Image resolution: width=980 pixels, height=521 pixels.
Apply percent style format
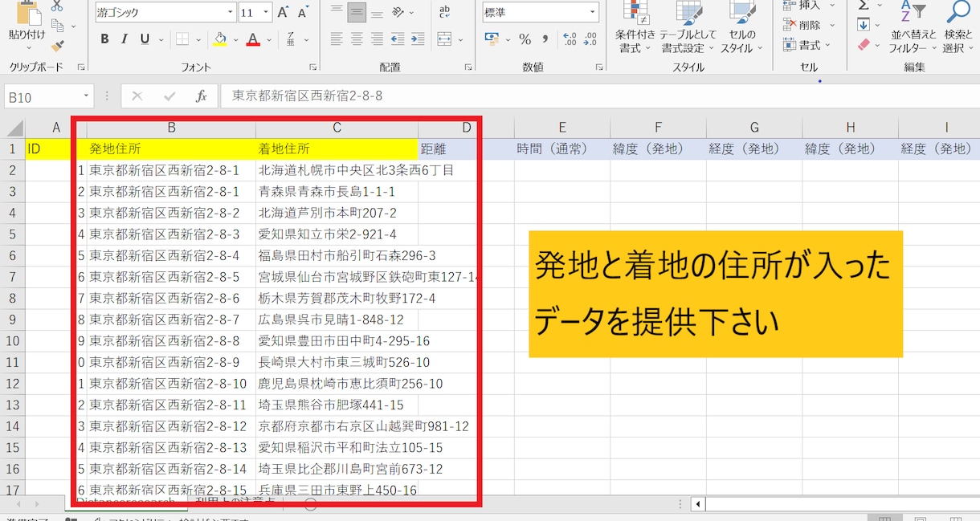(525, 39)
